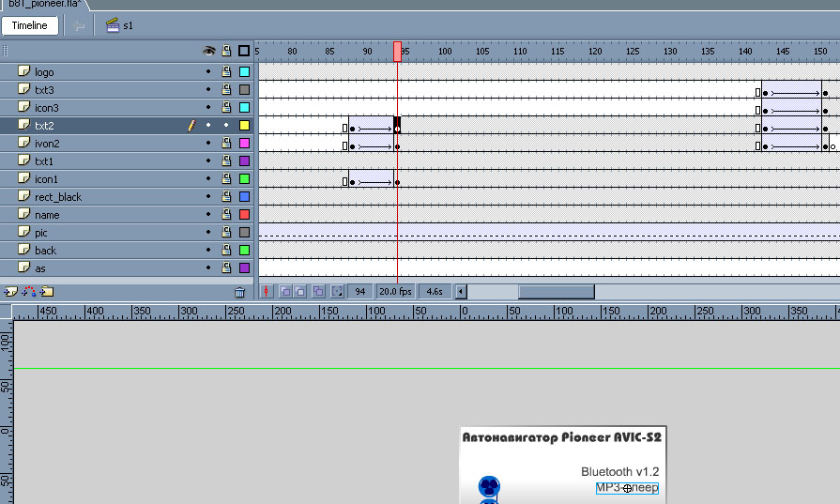This screenshot has width=840, height=504.
Task: Unlock the logo layer padlock
Action: click(x=226, y=71)
